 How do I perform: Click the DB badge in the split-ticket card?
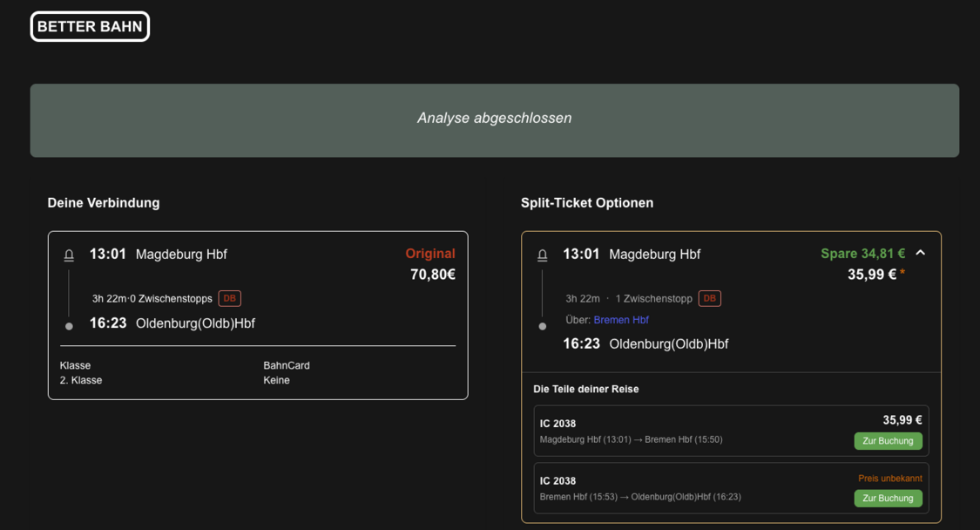pos(709,298)
